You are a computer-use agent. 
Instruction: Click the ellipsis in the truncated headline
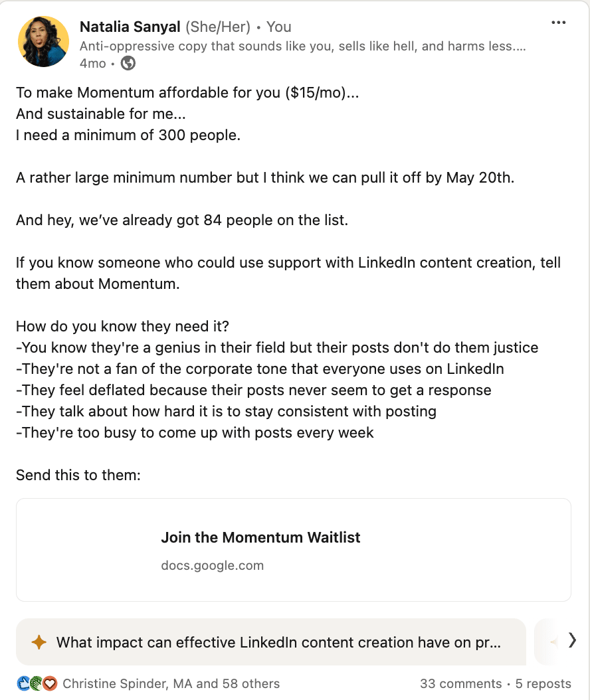tap(520, 46)
